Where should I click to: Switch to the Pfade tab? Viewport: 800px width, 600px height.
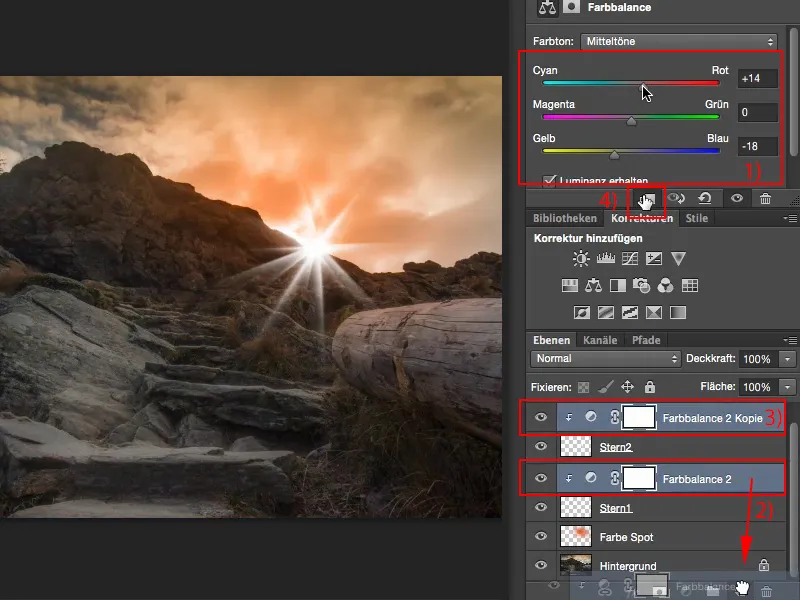pyautogui.click(x=646, y=340)
